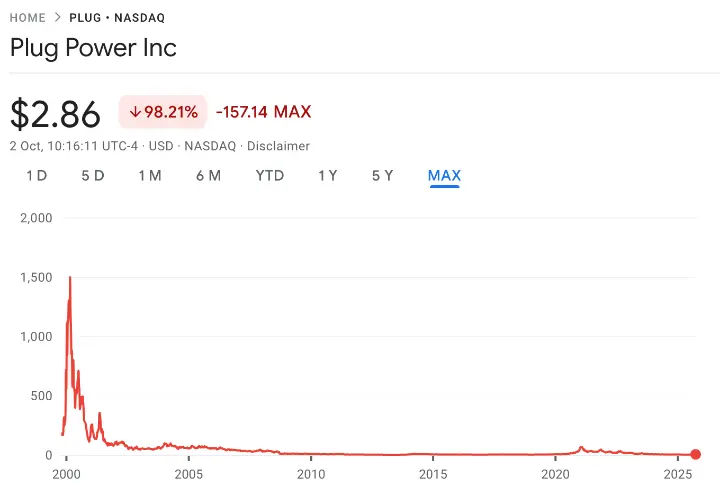Screen dimensions: 720x504
Task: Open the PLUG • NASDAQ breadcrumb
Action: [x=117, y=18]
